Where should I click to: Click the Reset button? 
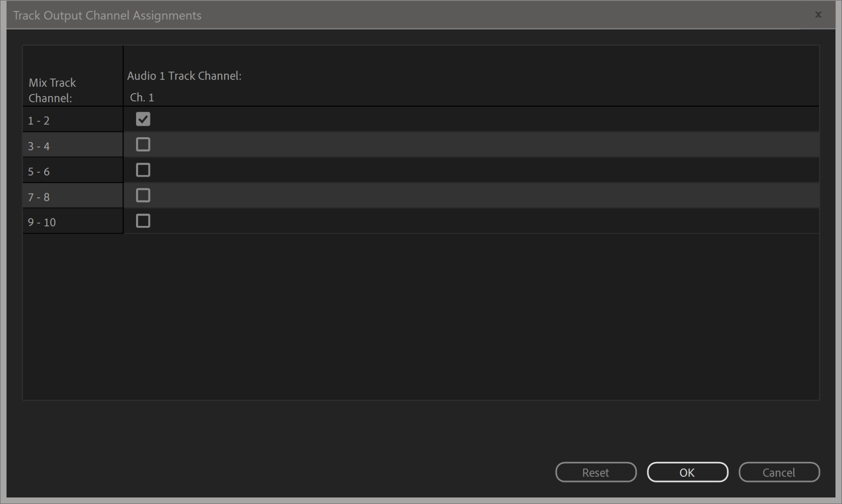[596, 472]
